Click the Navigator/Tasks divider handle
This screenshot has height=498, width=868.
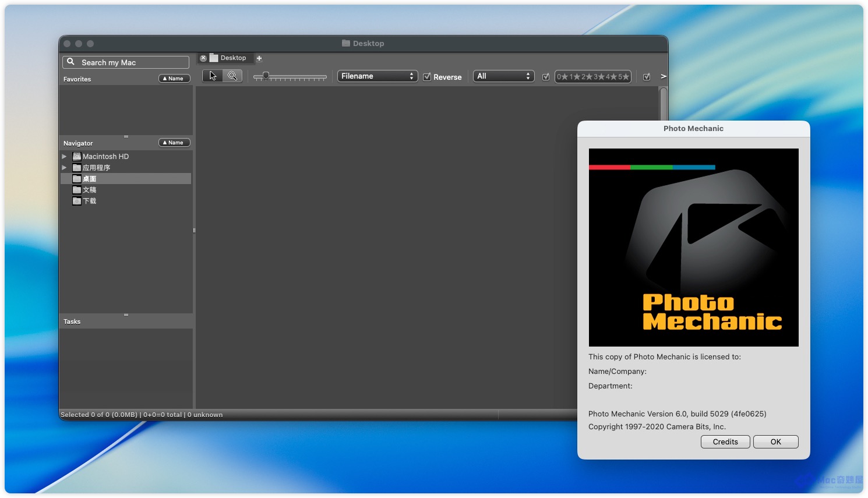click(x=126, y=315)
